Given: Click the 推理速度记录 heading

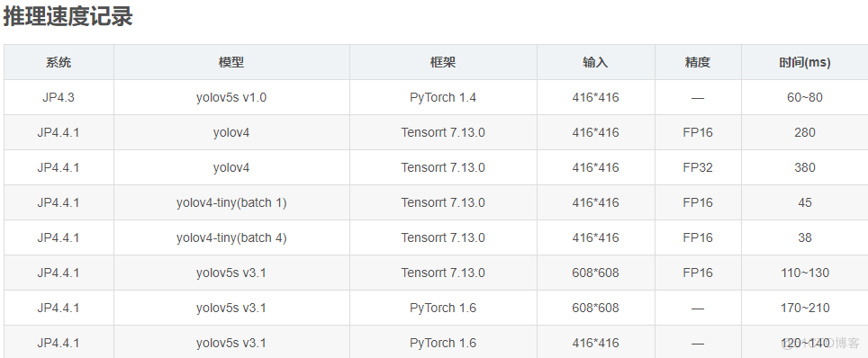Looking at the screenshot, I should coord(68,16).
